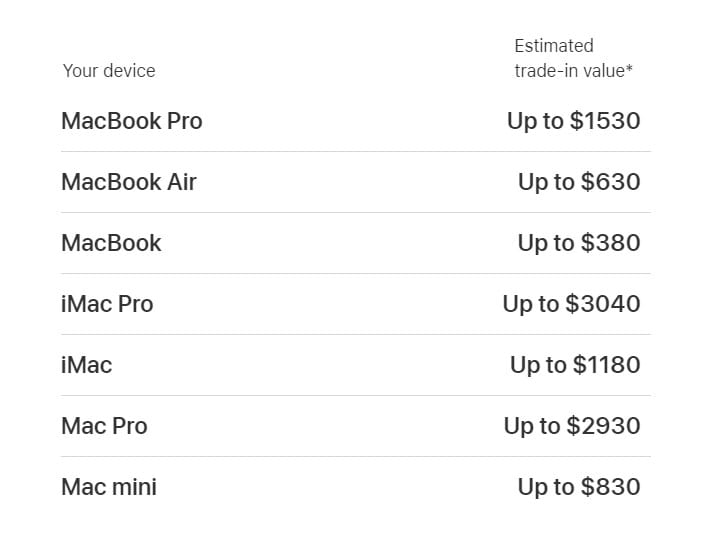This screenshot has width=713, height=545.
Task: Click the "Up to $1180" trade-in value
Action: click(575, 365)
